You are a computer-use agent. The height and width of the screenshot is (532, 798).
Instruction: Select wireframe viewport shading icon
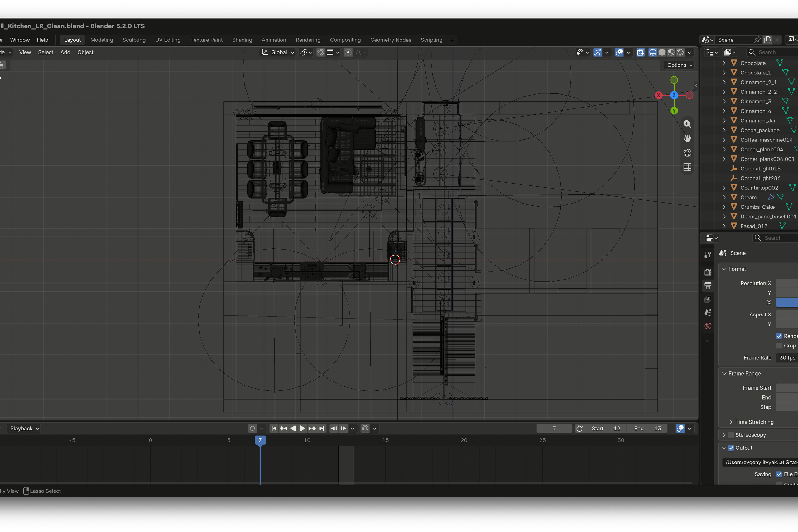tap(652, 52)
